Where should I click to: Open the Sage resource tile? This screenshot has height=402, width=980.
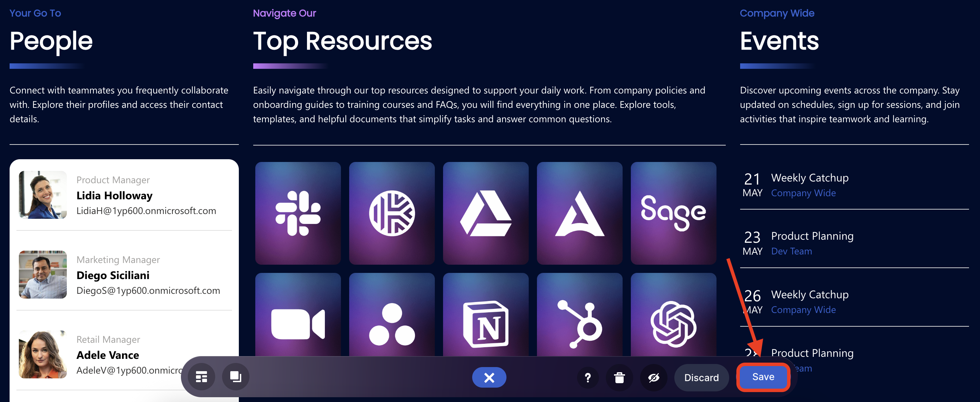(673, 213)
